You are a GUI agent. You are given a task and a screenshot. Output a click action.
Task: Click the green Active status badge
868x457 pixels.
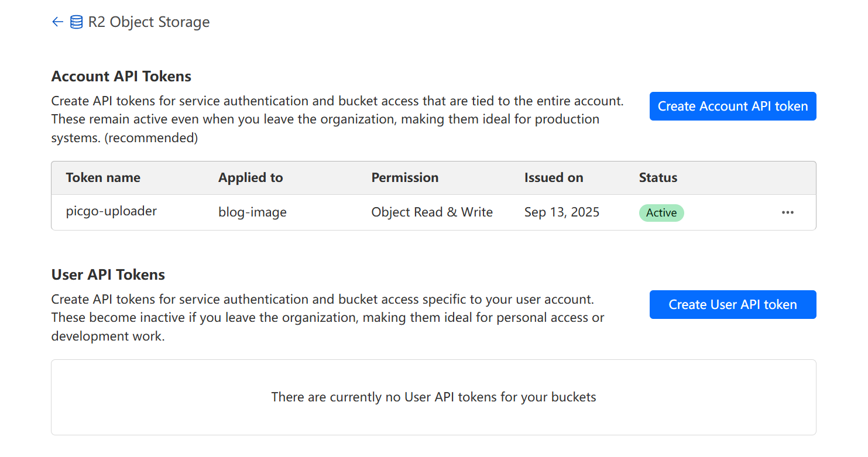point(661,213)
